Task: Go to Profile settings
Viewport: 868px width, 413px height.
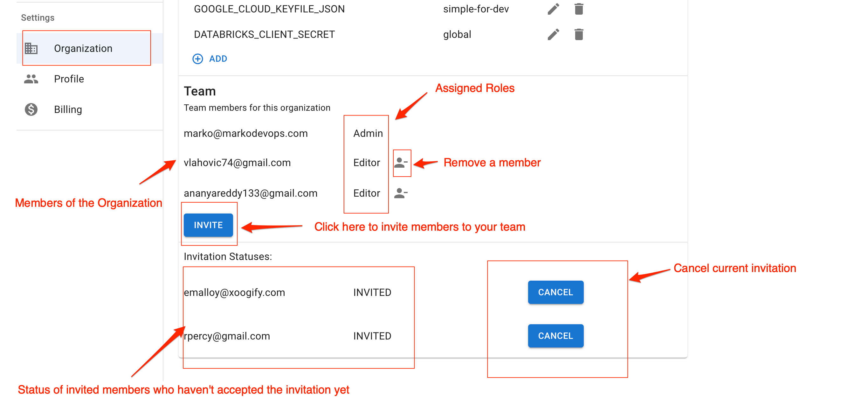Action: (69, 79)
